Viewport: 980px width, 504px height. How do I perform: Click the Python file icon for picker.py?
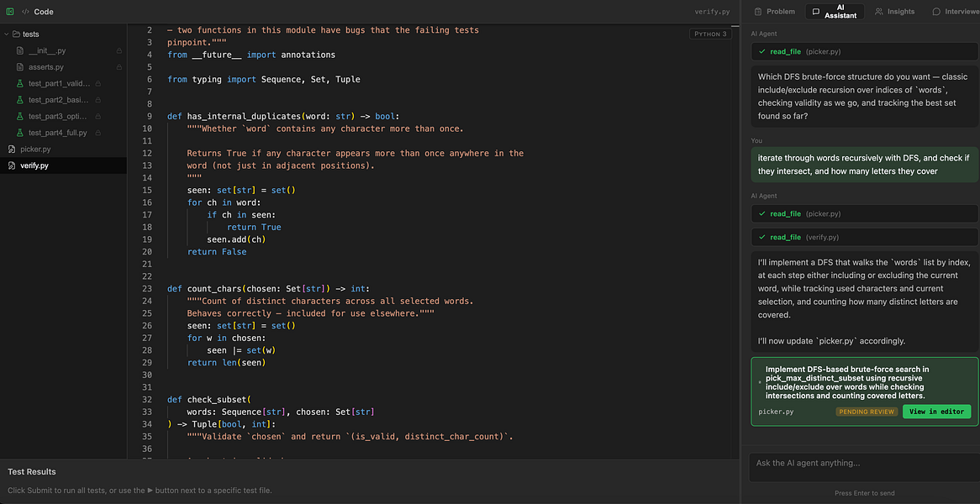(11, 150)
